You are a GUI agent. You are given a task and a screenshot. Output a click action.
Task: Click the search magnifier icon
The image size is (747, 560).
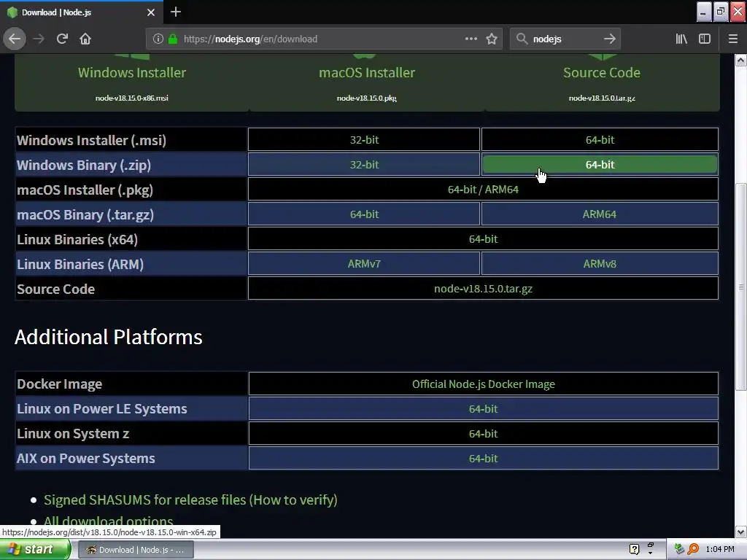pyautogui.click(x=522, y=39)
